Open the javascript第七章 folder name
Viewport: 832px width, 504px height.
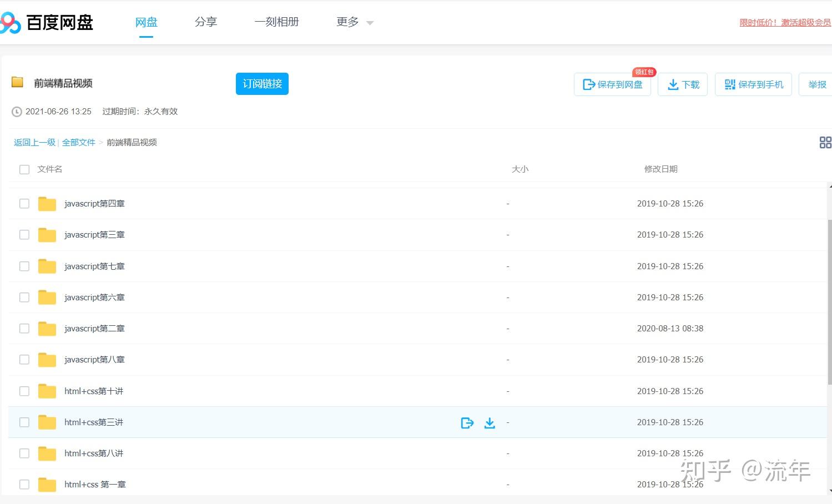point(94,266)
